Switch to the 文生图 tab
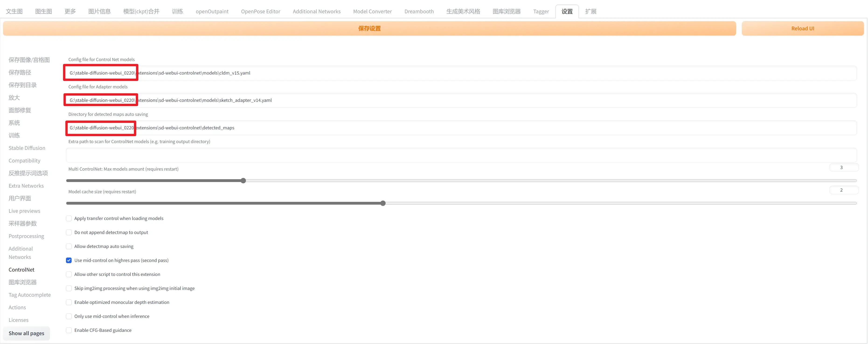The image size is (868, 344). [14, 11]
